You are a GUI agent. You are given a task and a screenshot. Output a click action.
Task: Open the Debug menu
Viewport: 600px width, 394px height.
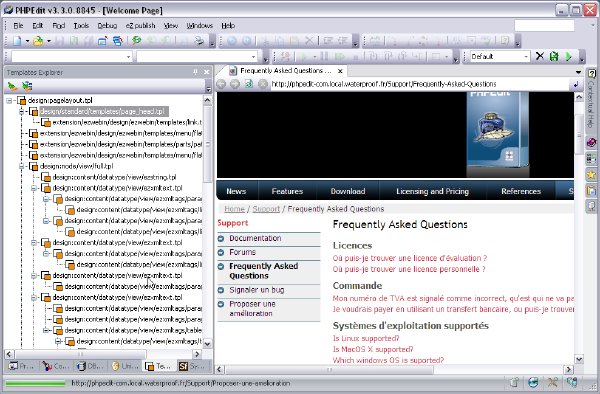107,26
